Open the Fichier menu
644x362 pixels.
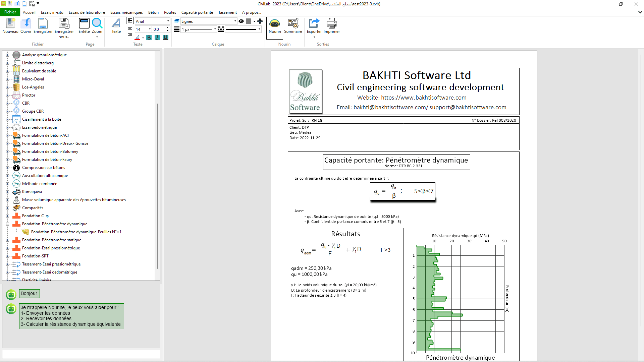[x=10, y=12]
